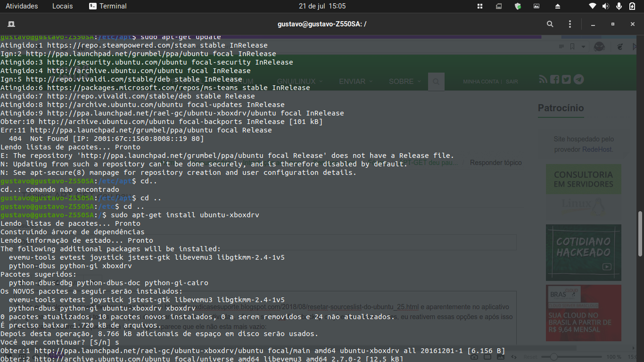Open the shield security tray icon
The height and width of the screenshot is (362, 644).
coord(518,6)
